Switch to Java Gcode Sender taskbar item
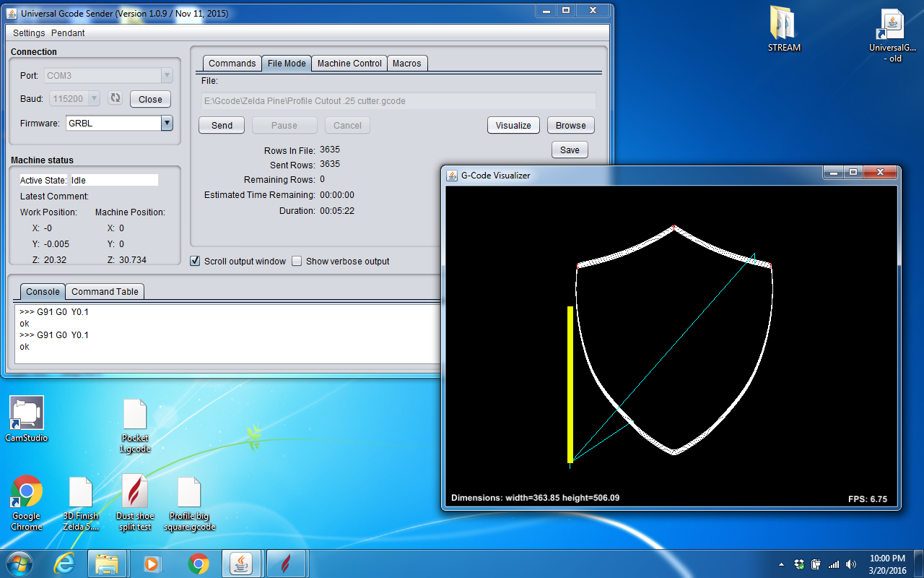The width and height of the screenshot is (924, 578). pyautogui.click(x=243, y=564)
